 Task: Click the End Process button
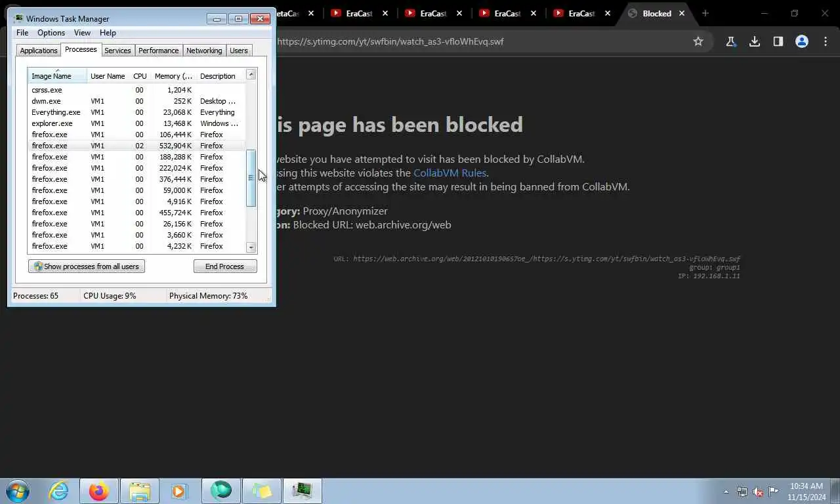click(x=224, y=266)
